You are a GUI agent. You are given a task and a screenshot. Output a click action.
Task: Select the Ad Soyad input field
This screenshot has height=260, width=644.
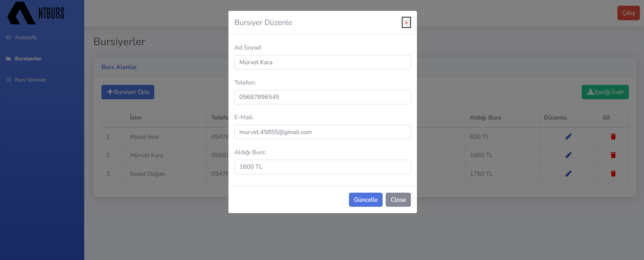click(322, 62)
